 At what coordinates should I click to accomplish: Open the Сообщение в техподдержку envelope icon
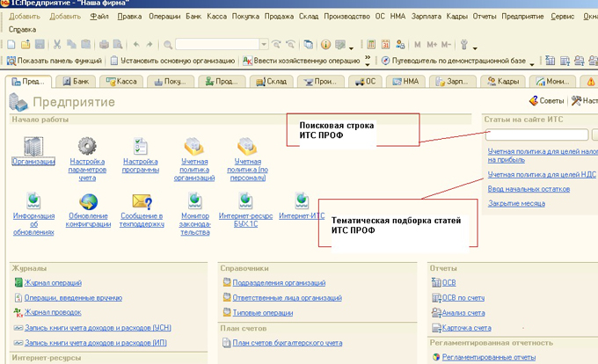coord(142,201)
